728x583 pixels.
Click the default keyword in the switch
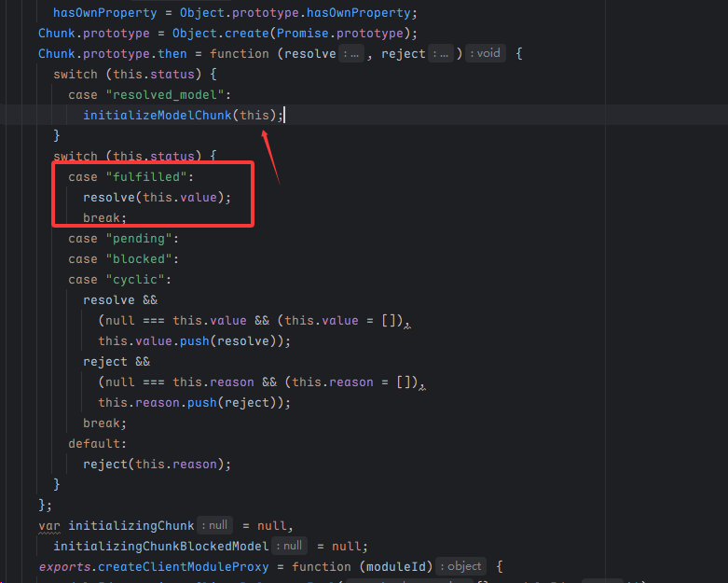96,443
